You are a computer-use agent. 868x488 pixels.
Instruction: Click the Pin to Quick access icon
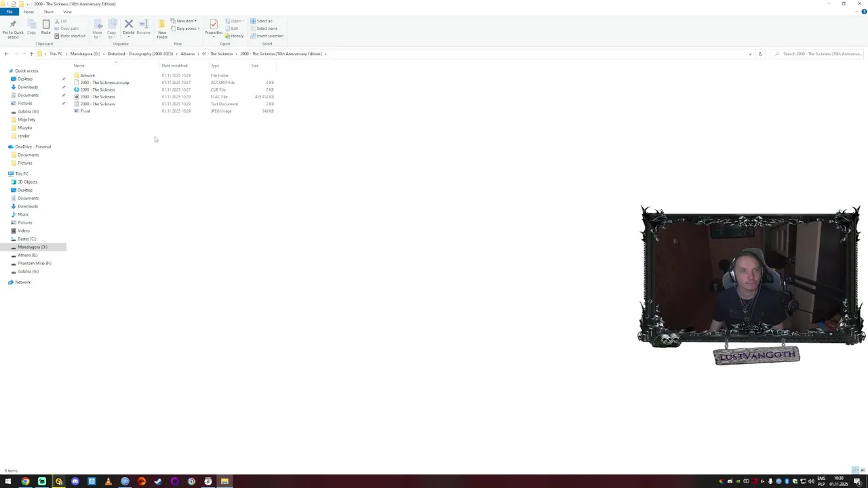[x=13, y=24]
